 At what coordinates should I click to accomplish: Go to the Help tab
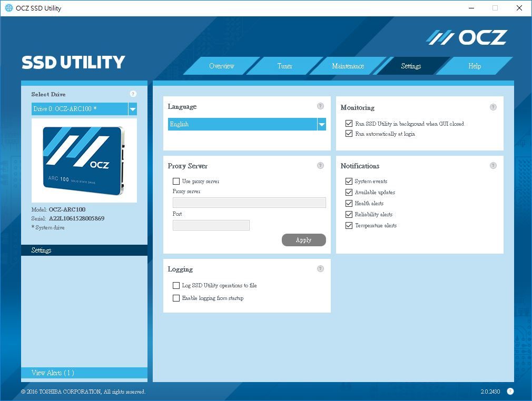click(x=474, y=66)
